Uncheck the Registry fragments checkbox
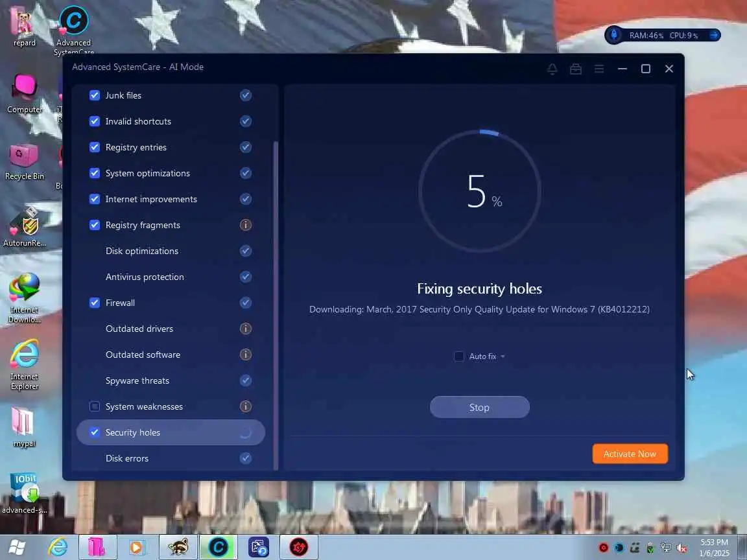This screenshot has width=747, height=560. pos(94,225)
